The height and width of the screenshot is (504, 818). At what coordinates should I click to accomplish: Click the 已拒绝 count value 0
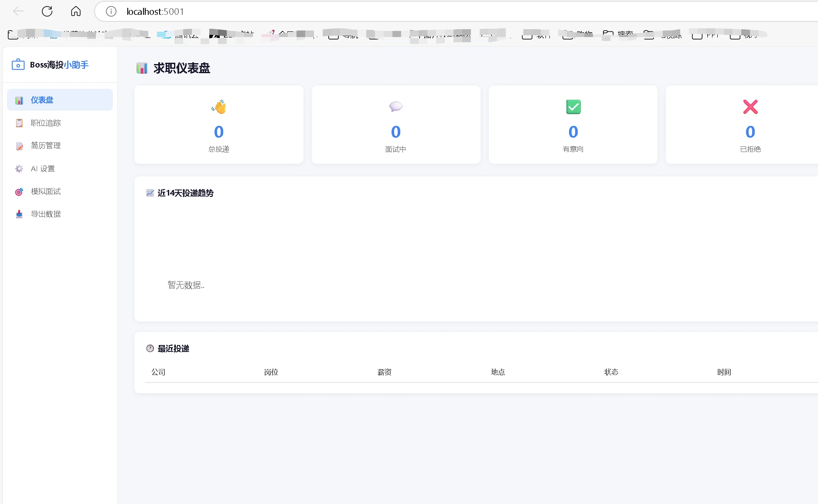pos(750,132)
